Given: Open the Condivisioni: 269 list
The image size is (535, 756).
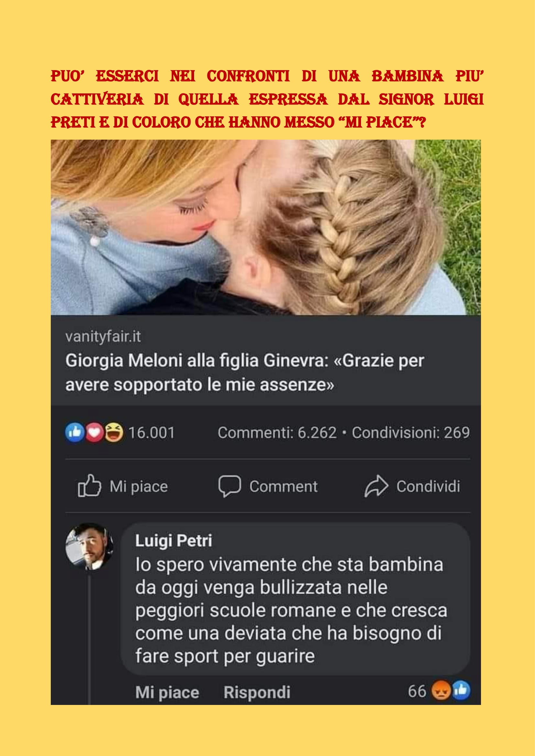Looking at the screenshot, I should [411, 433].
